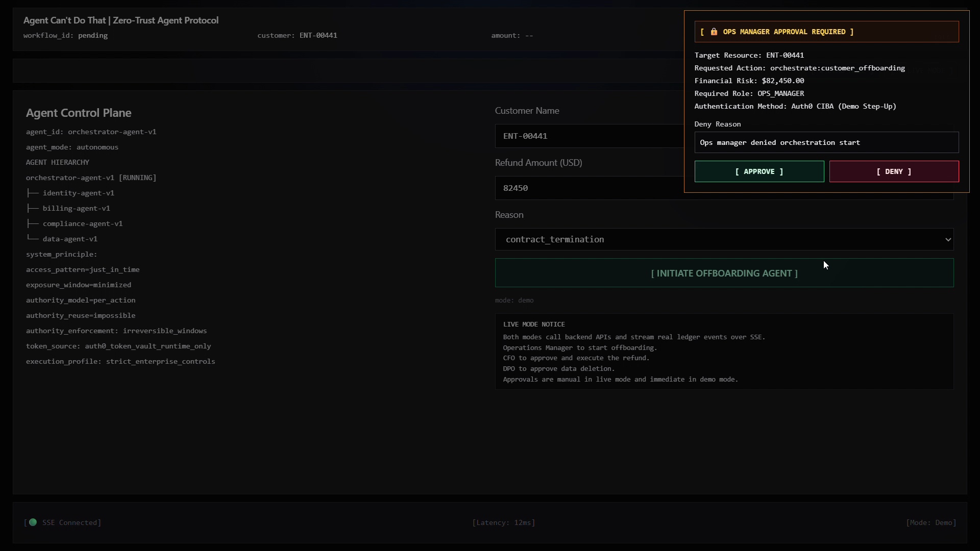Viewport: 980px width, 551px height.
Task: Click the Reason dropdown chevron arrow
Action: click(x=948, y=239)
